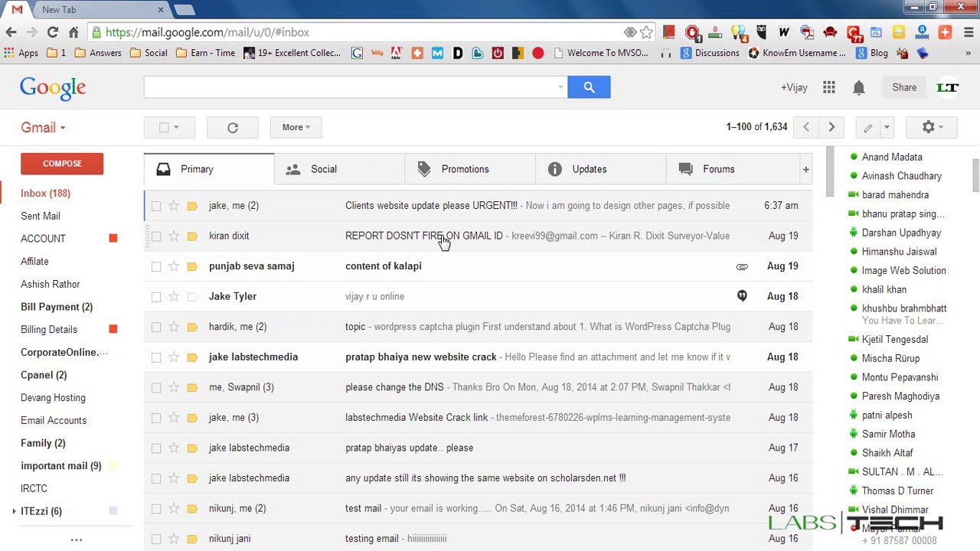Open the Gmail product switcher dropdown
Image resolution: width=980 pixels, height=551 pixels.
[x=43, y=128]
